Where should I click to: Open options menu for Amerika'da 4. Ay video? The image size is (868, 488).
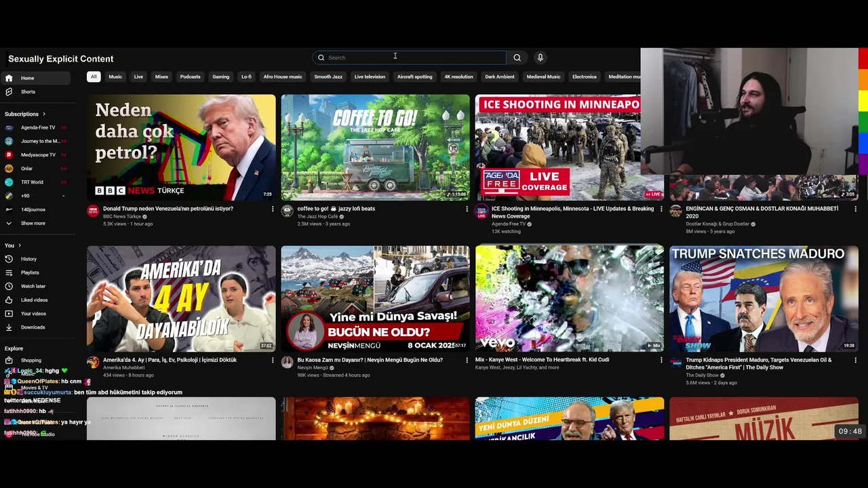pos(273,360)
